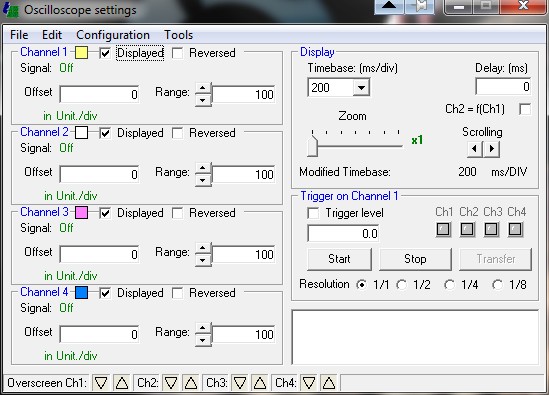Click Overscreen Ch3 down triangle icon
The height and width of the screenshot is (395, 549).
(240, 383)
